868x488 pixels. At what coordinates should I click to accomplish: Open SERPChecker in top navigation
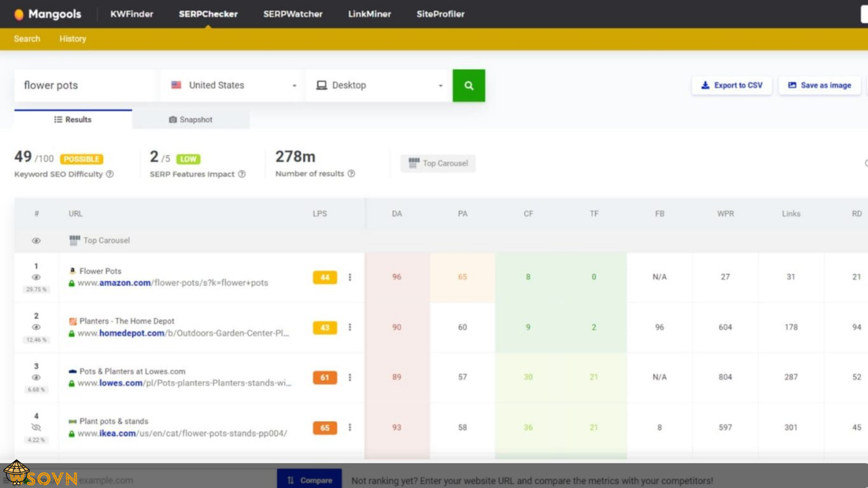pyautogui.click(x=208, y=14)
